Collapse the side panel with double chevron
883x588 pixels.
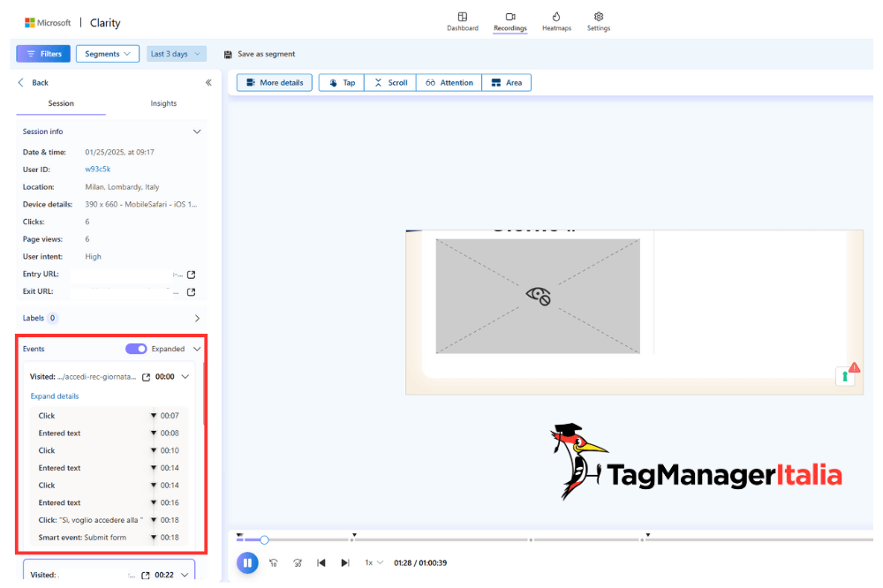point(208,83)
